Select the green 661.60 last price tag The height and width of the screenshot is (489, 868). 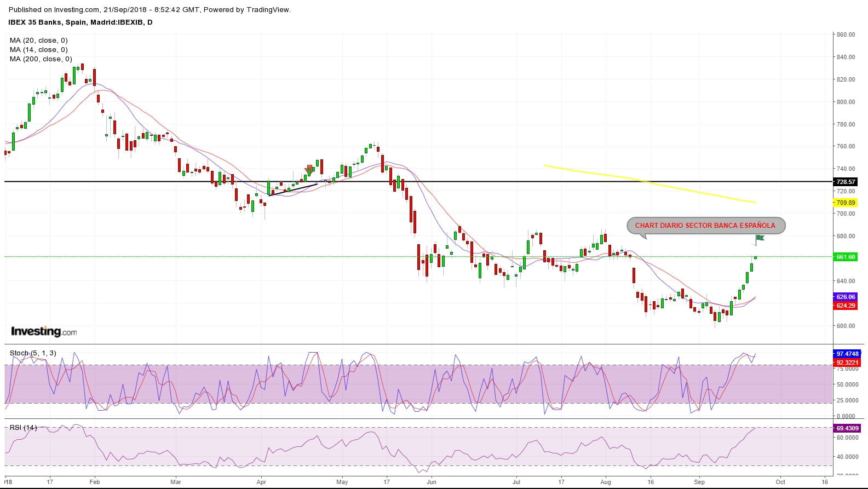click(846, 257)
